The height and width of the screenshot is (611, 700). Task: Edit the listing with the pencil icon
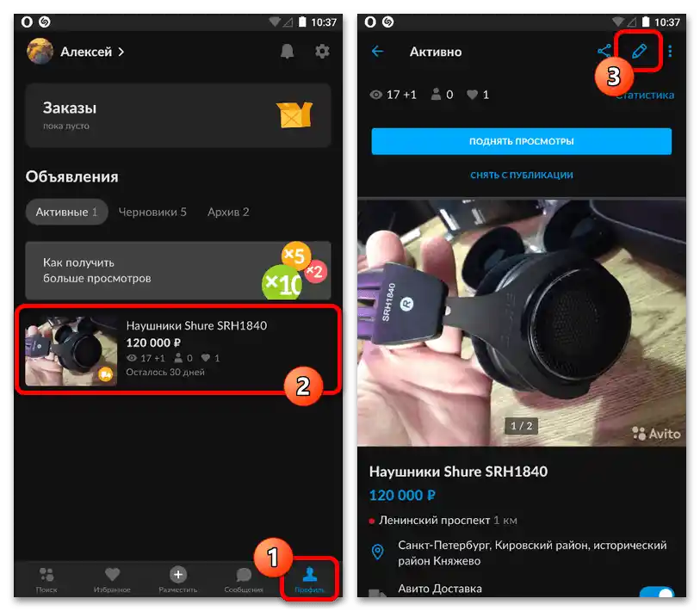[x=639, y=51]
